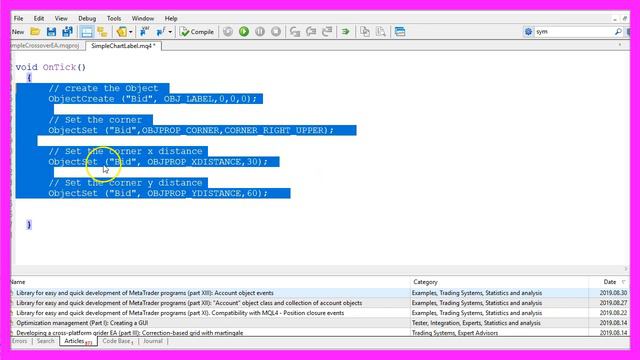Sort by the Category column header
Viewport: 640px width, 360px height.
point(499,282)
